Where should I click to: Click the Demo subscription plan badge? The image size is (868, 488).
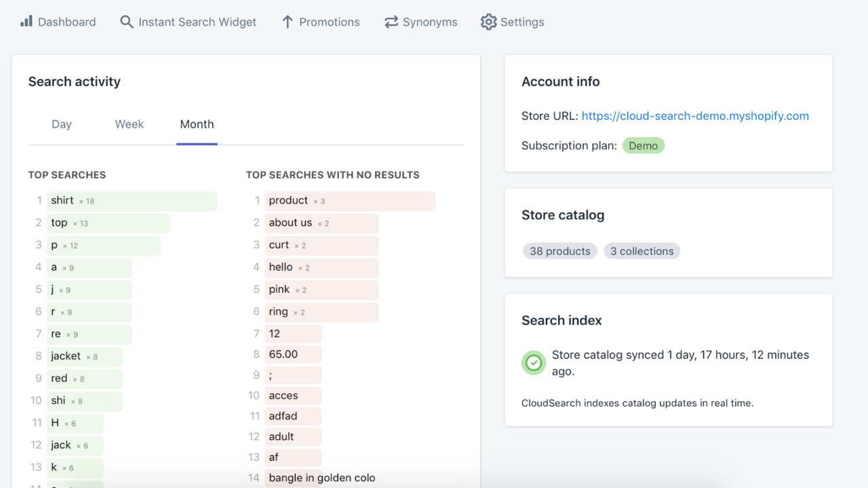tap(643, 145)
